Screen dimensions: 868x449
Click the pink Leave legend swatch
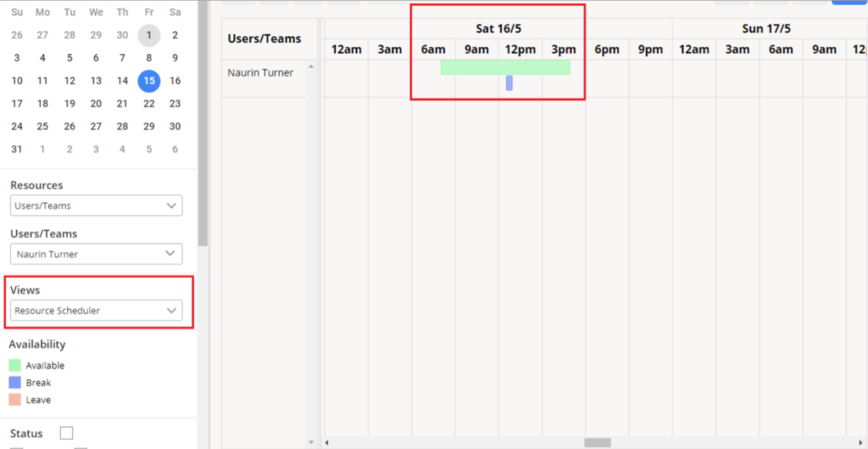(16, 400)
